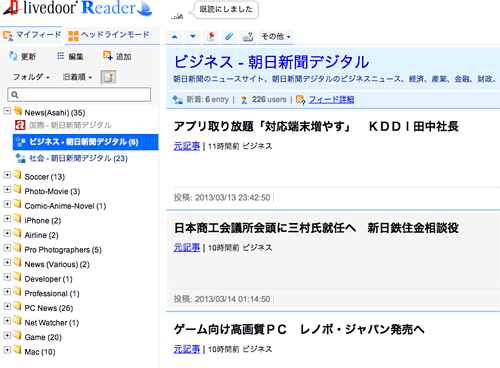This screenshot has width=500, height=368.
Task: Expand the Net Watcher folder
Action: pyautogui.click(x=7, y=321)
